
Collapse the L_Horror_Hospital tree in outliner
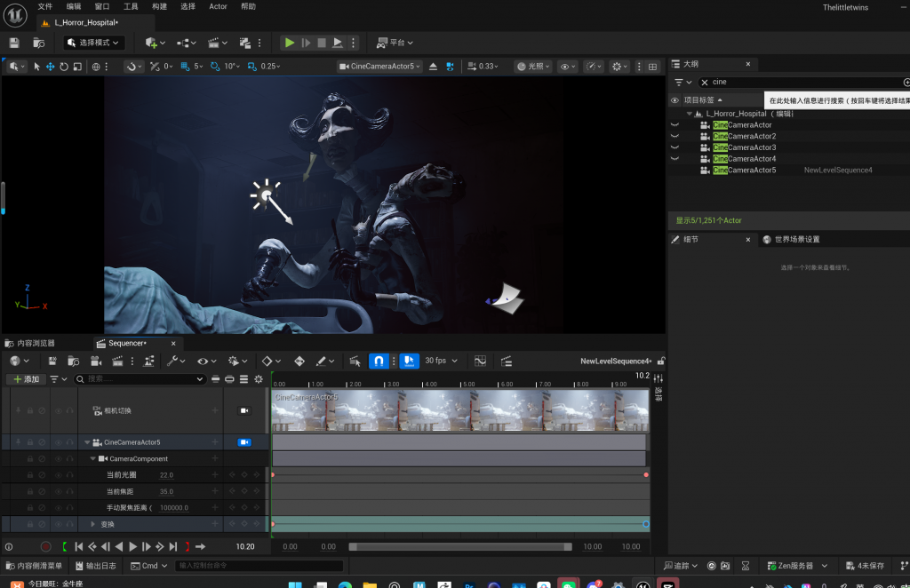[690, 114]
